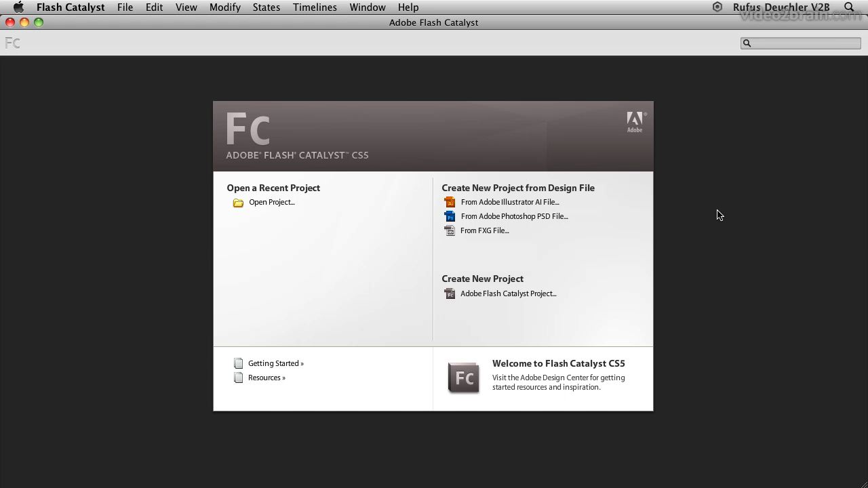Screen dimensions: 868x488
Task: Click into the toolbar search field
Action: click(x=800, y=43)
